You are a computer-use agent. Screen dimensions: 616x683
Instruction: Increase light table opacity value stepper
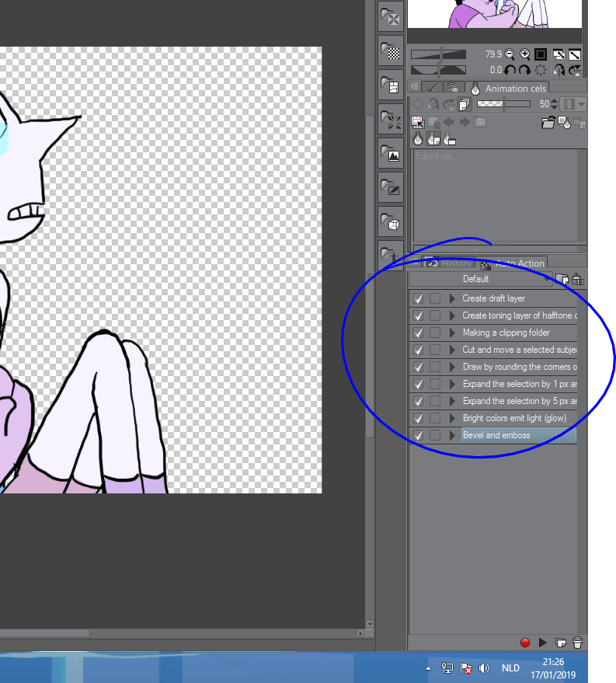coord(554,101)
